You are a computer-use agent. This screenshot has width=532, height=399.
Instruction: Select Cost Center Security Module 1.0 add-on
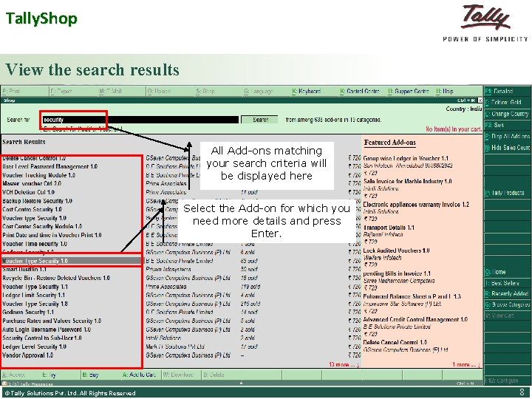point(42,227)
